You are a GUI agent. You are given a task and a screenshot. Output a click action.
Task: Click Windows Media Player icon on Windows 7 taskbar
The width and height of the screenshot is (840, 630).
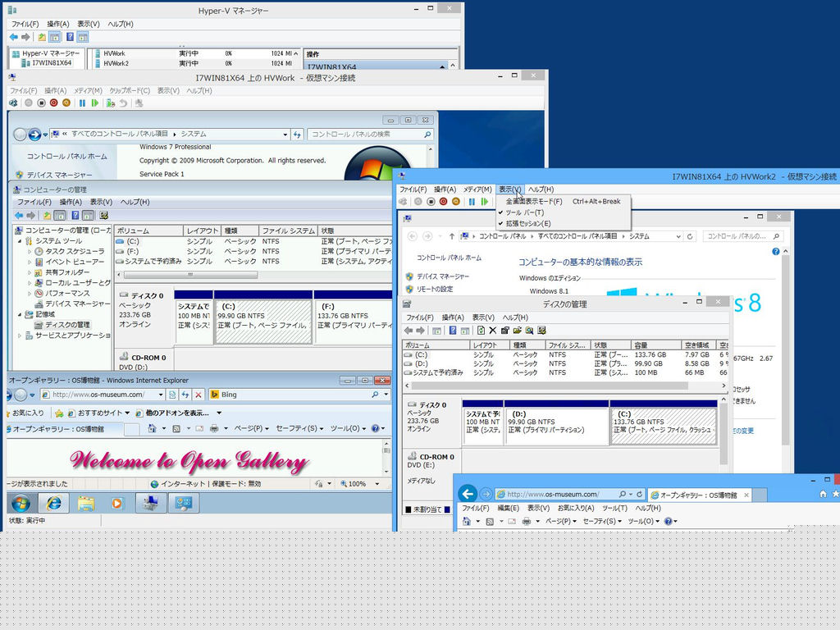(x=116, y=504)
